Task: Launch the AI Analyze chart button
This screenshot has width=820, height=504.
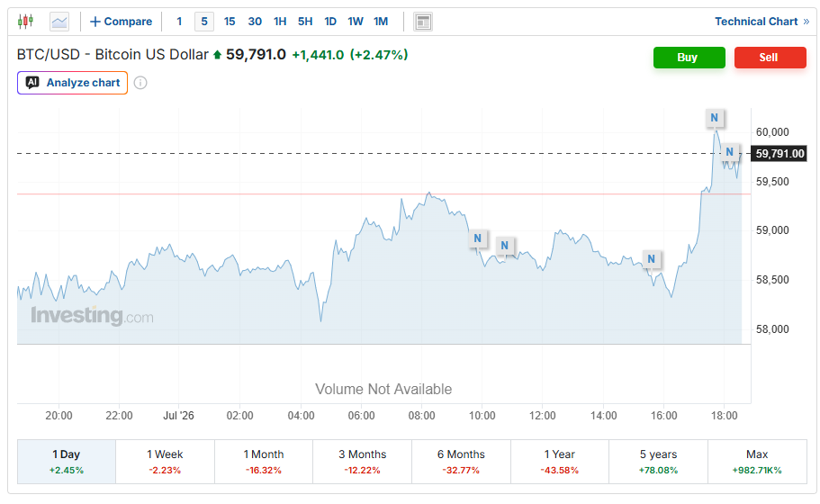Action: (72, 83)
